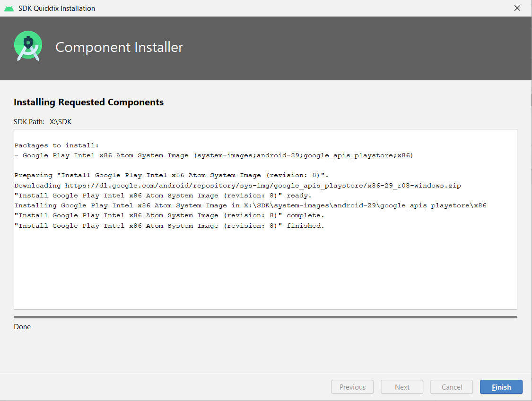Click the "SDK Path:" label
The image size is (532, 401).
point(29,122)
